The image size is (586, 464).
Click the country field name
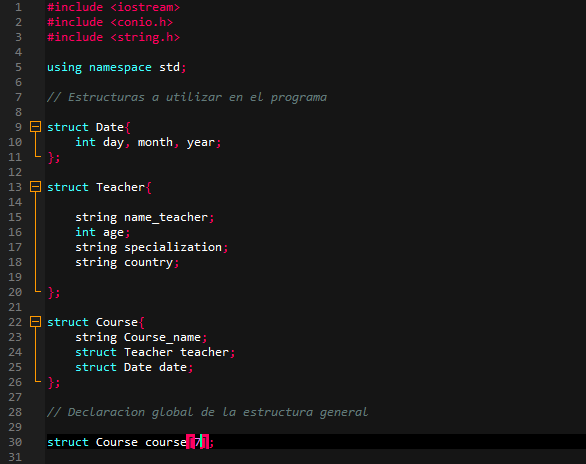pos(148,262)
